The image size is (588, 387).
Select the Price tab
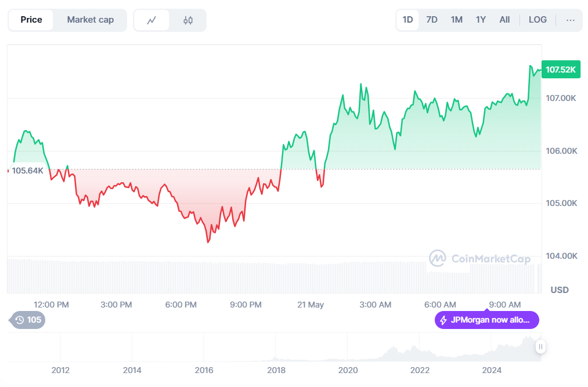[x=31, y=20]
